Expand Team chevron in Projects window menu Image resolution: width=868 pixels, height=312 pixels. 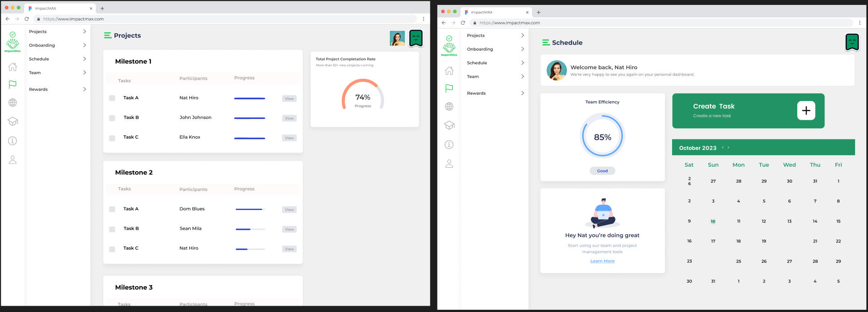pos(85,72)
